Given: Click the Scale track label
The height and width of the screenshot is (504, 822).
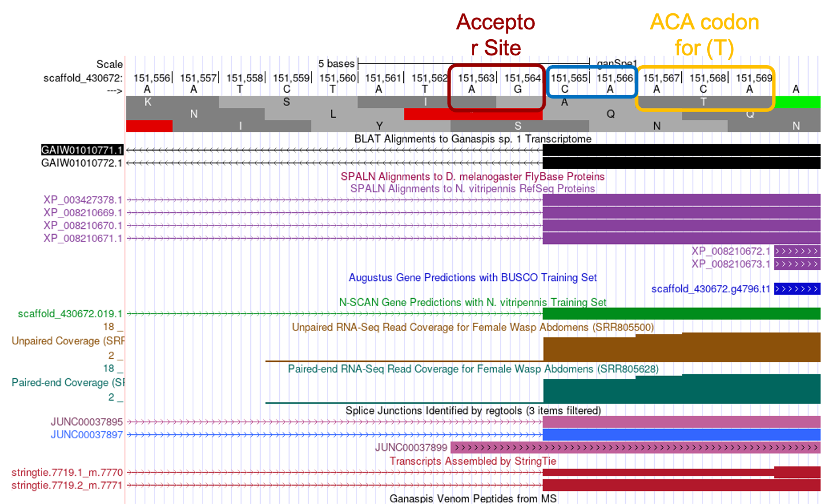Looking at the screenshot, I should [110, 64].
